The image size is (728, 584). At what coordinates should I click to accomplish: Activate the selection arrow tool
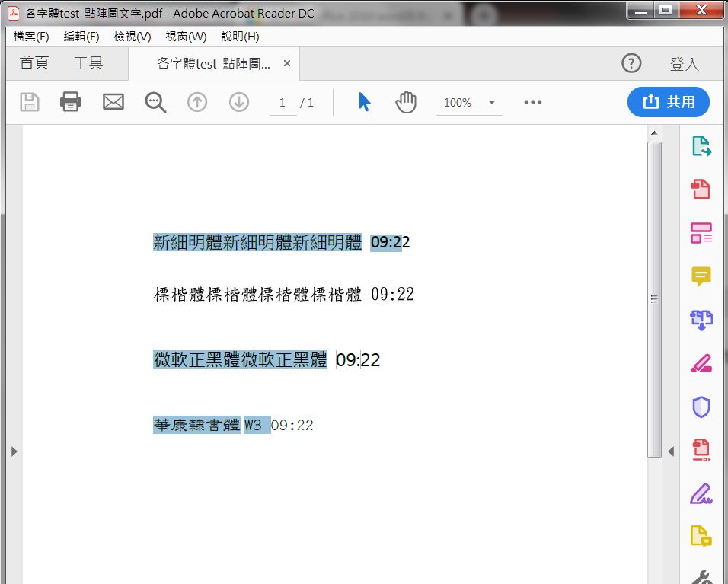(x=365, y=102)
